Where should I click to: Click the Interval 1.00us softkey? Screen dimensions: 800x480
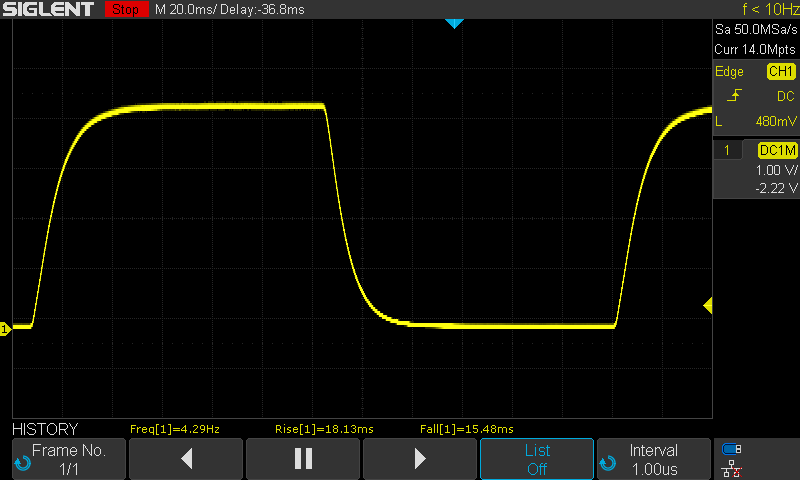654,459
